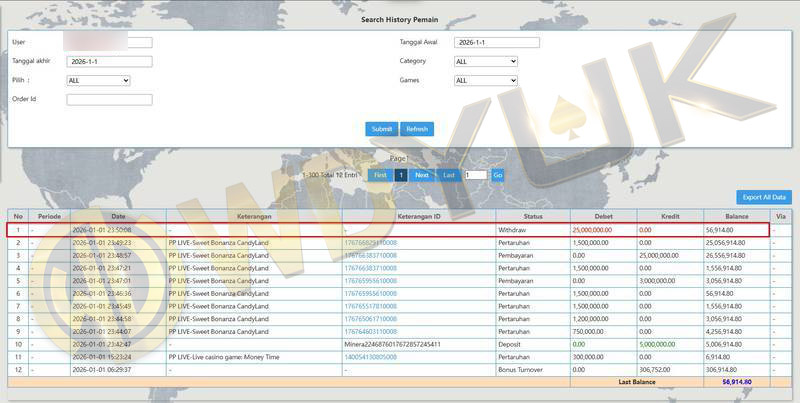Viewport: 800px width, 403px height.
Task: Select page 1 in pagination
Action: tap(401, 175)
